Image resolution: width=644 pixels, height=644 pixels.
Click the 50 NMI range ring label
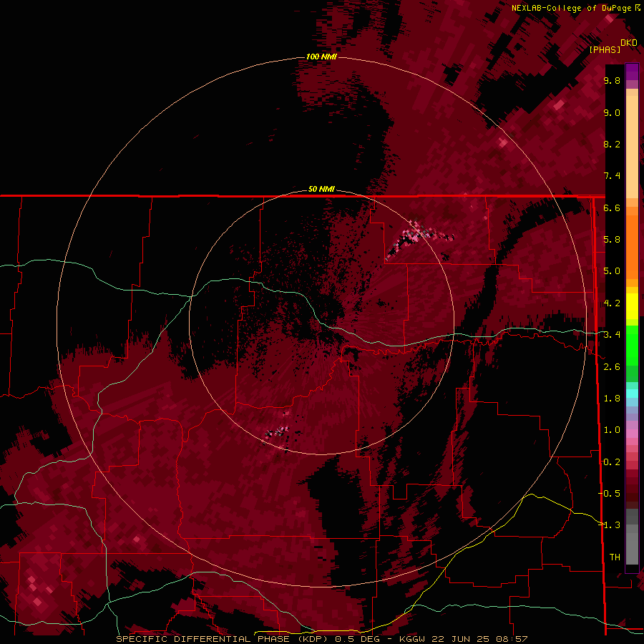321,189
